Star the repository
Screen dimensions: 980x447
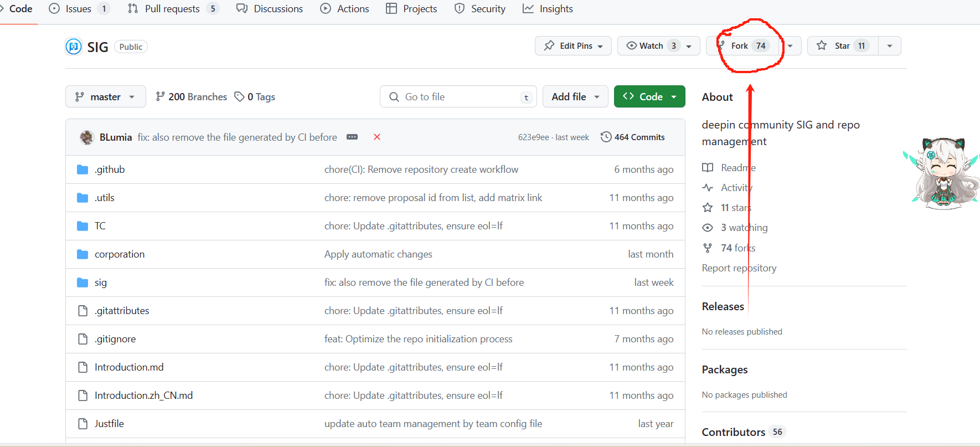coord(843,45)
